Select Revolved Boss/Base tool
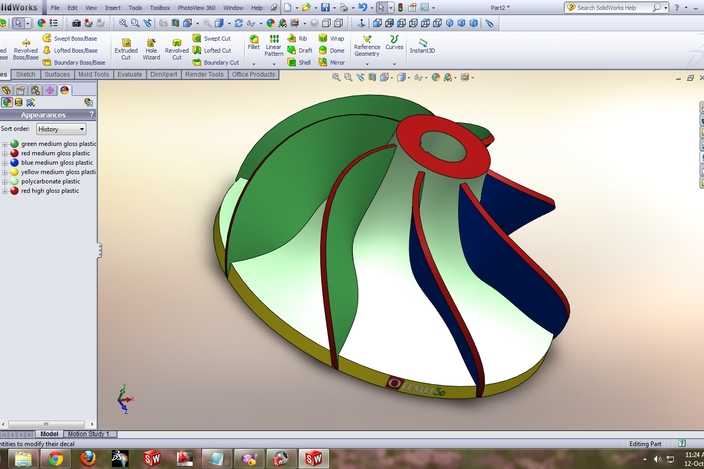704x469 pixels. point(26,49)
